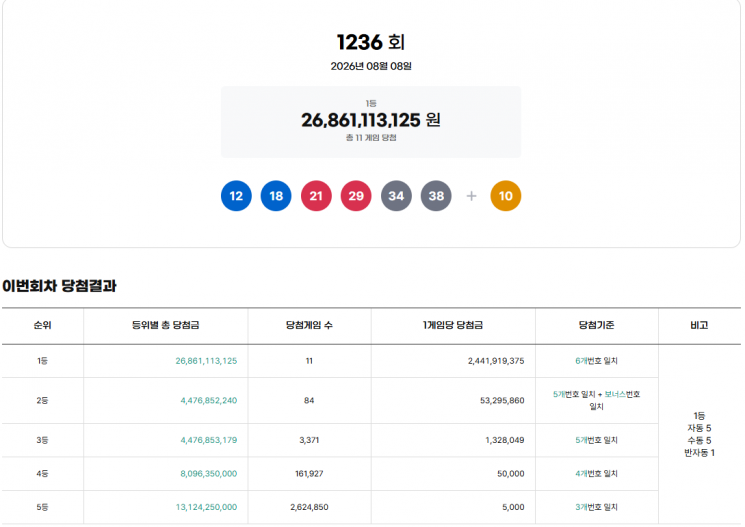Click winner count 84
745x527 pixels.
tap(309, 401)
